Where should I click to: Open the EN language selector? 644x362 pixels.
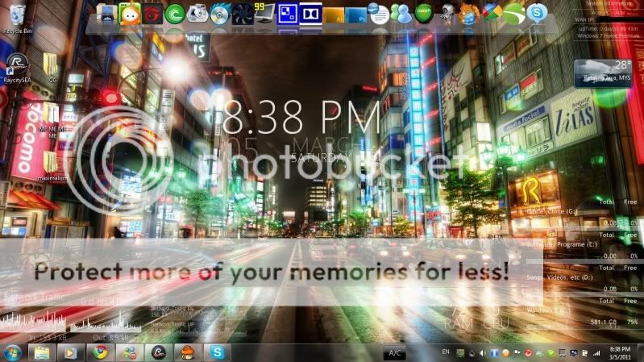coord(446,352)
